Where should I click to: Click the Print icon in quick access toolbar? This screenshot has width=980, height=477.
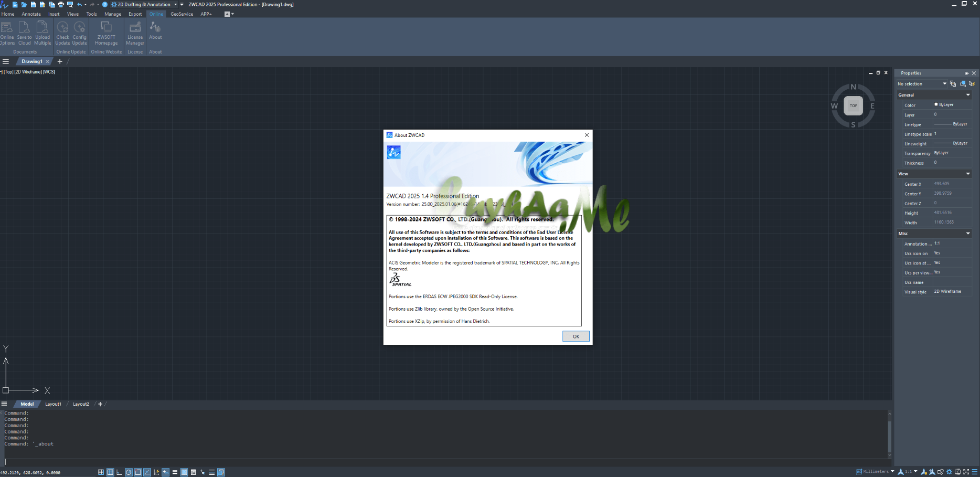(61, 4)
